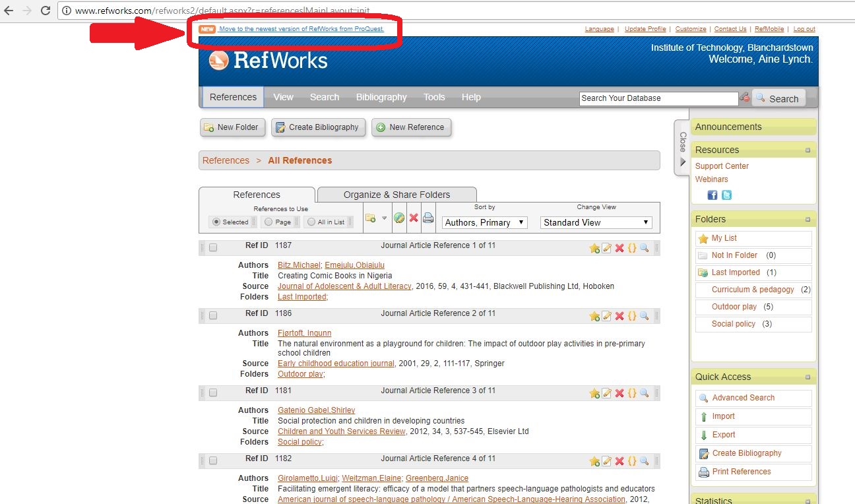Open RefWorks Facebook page via Facebook icon
The width and height of the screenshot is (855, 504).
pos(711,195)
